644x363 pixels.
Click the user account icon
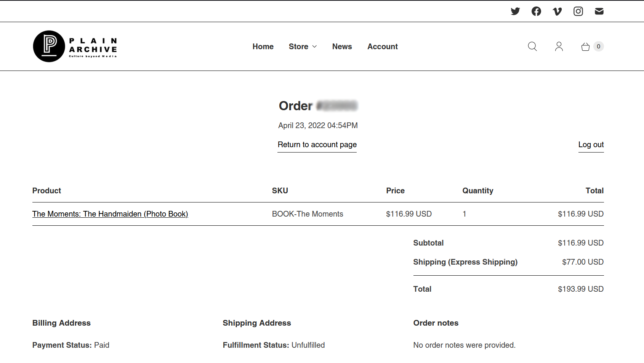[559, 47]
